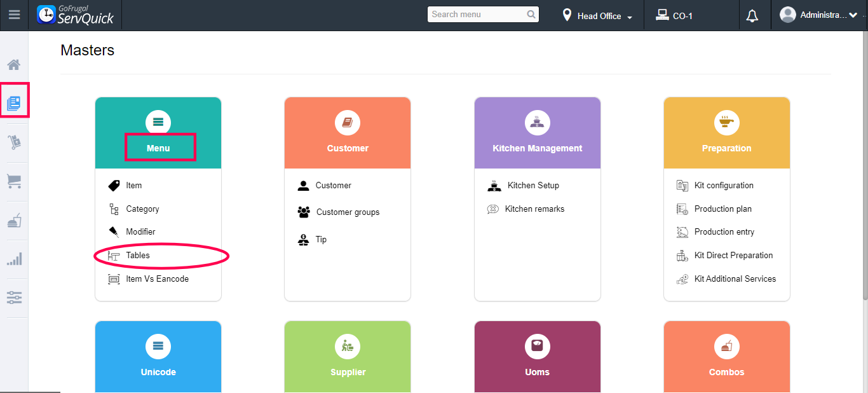
Task: Open the hamburger menu in the top bar
Action: coord(14,14)
